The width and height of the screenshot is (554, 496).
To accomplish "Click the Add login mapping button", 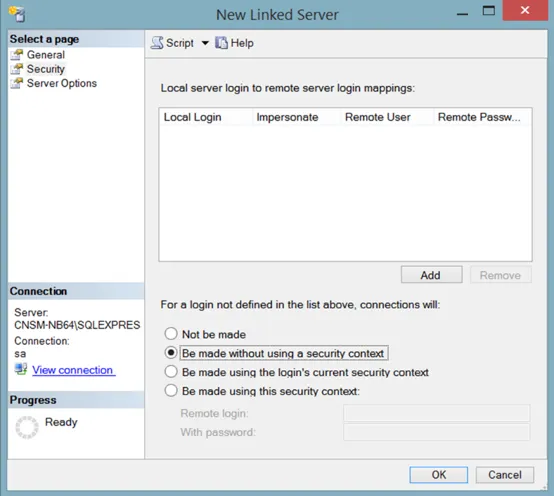I will pyautogui.click(x=431, y=275).
